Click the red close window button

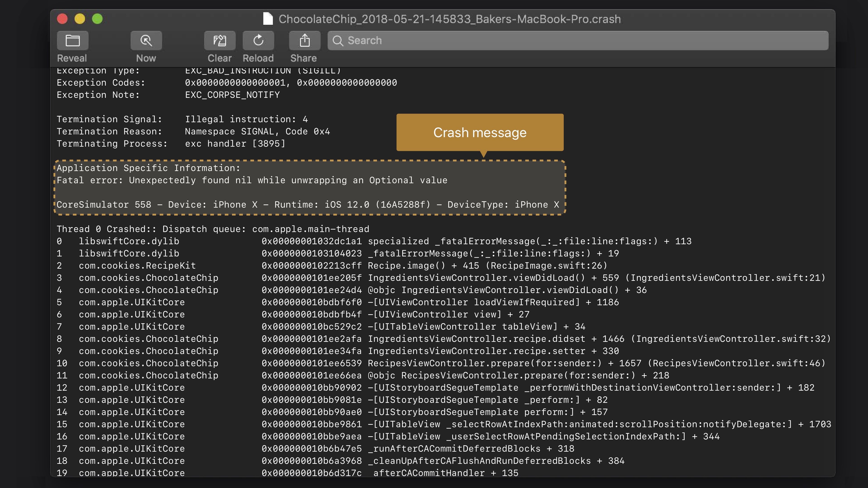coord(62,19)
